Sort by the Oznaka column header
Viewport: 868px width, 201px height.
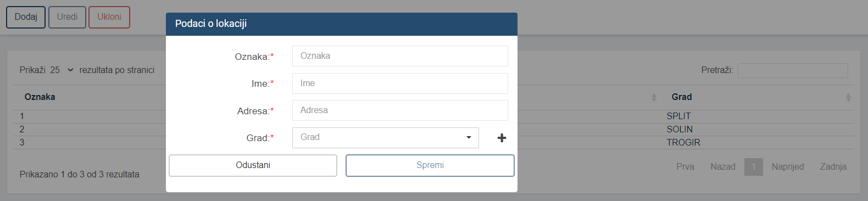40,97
